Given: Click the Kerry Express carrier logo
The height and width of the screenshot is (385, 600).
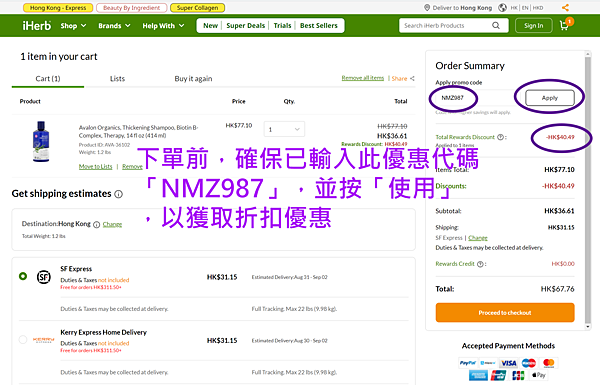Looking at the screenshot, I should point(43,340).
